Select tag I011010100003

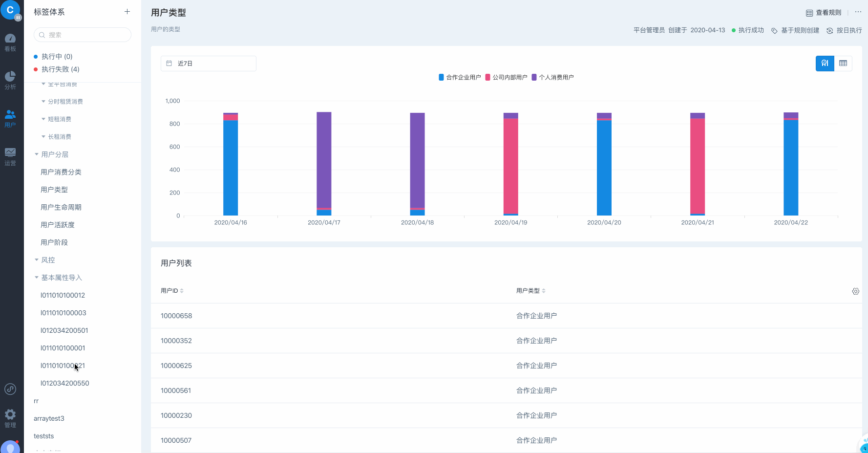pos(64,313)
